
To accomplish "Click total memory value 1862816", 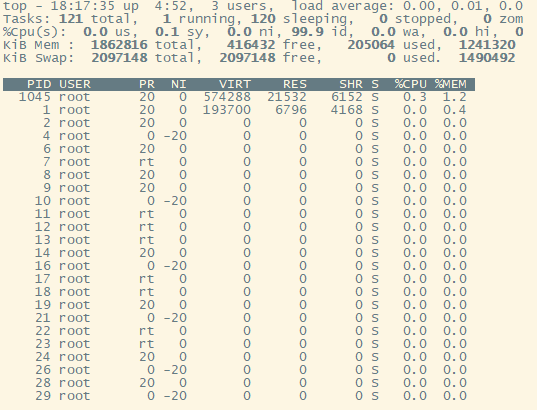I will click(x=119, y=45).
